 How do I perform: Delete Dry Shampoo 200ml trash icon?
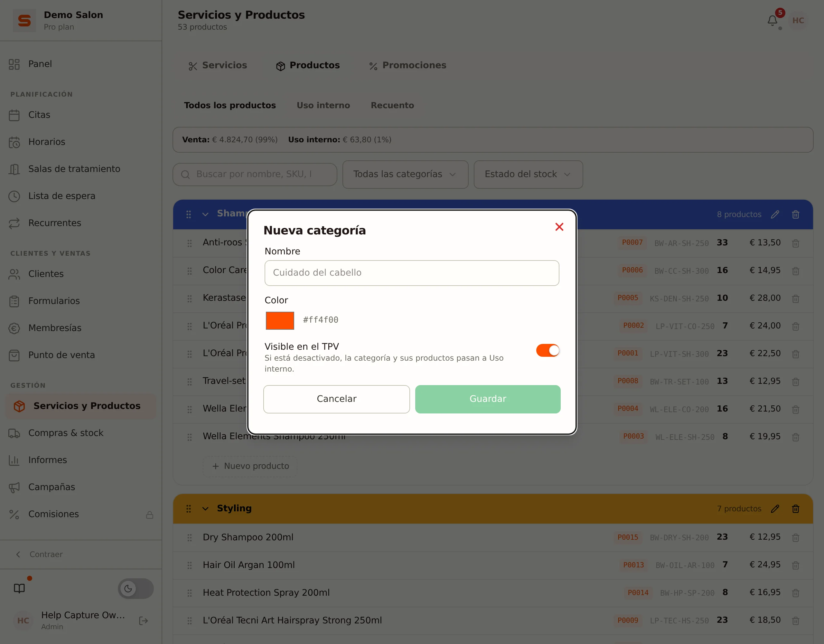click(795, 537)
